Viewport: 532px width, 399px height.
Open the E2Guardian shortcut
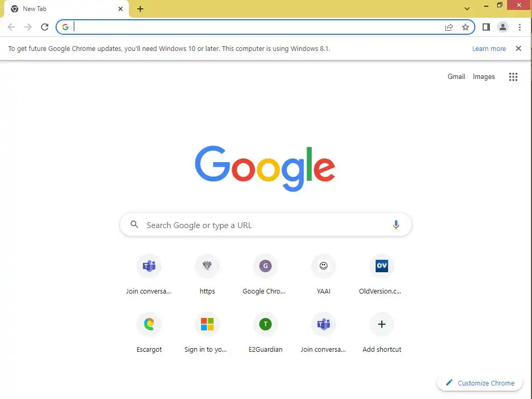[265, 332]
